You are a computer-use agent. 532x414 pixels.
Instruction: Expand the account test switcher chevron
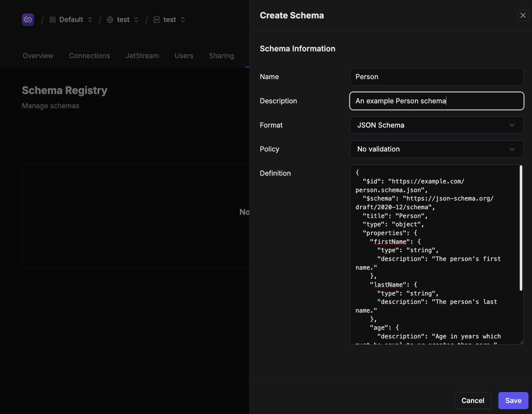183,20
